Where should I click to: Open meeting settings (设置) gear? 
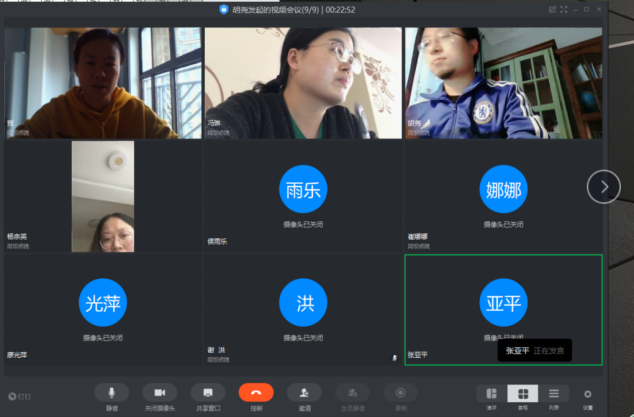587,394
